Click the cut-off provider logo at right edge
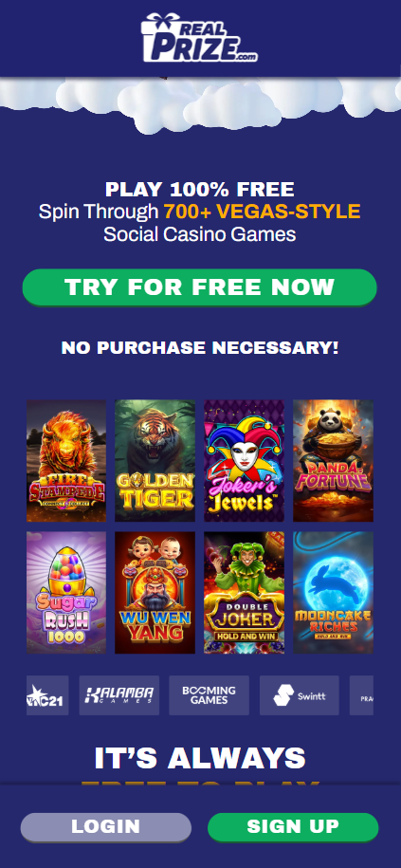 tap(362, 695)
